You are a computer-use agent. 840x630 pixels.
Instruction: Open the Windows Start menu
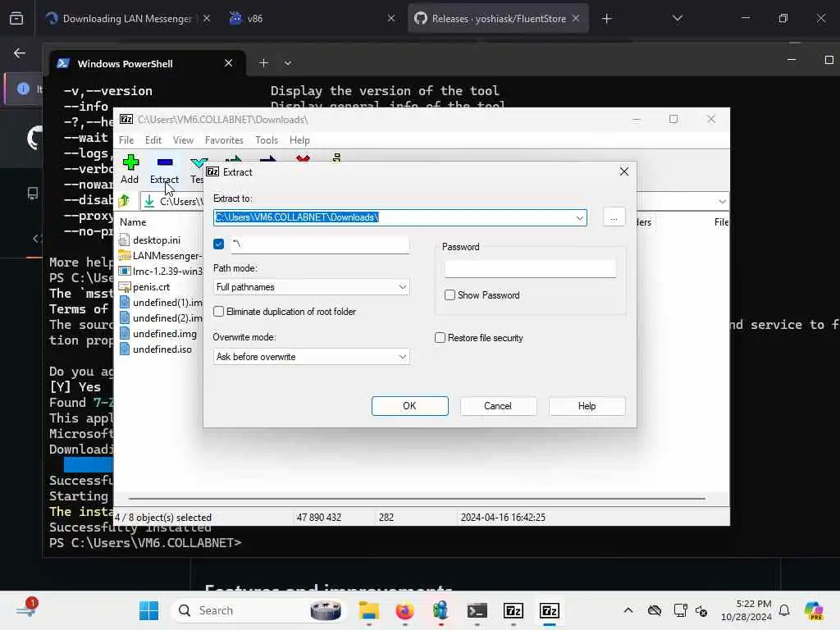[x=148, y=610]
